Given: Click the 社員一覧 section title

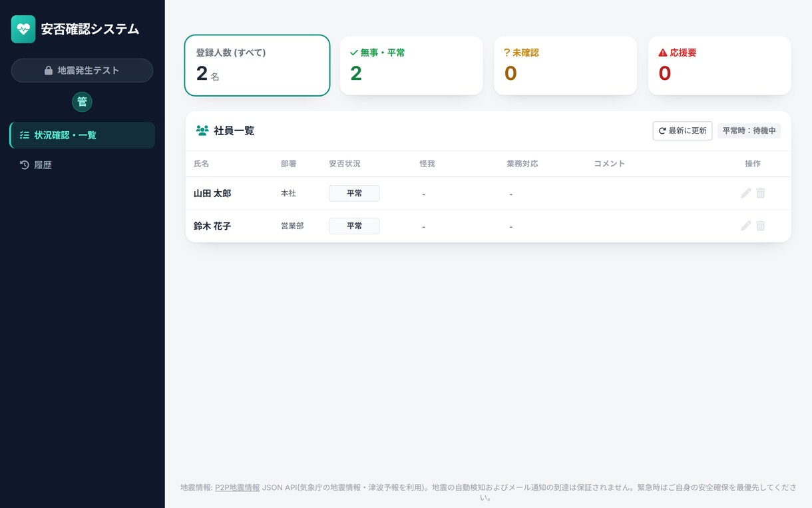Looking at the screenshot, I should click(234, 130).
